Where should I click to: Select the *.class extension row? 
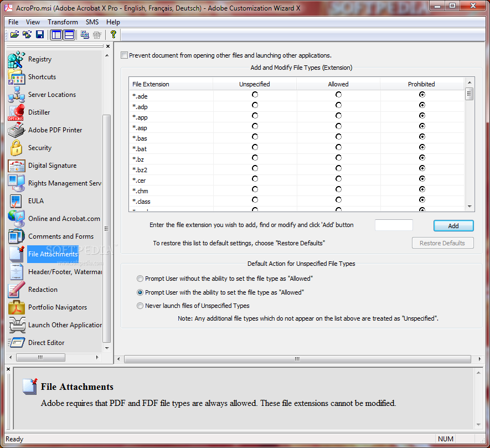296,202
